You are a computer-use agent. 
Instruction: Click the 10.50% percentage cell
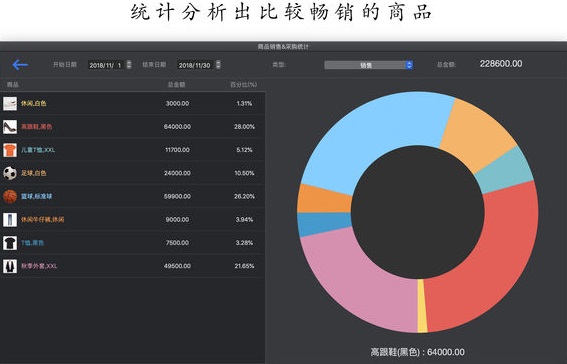[244, 173]
